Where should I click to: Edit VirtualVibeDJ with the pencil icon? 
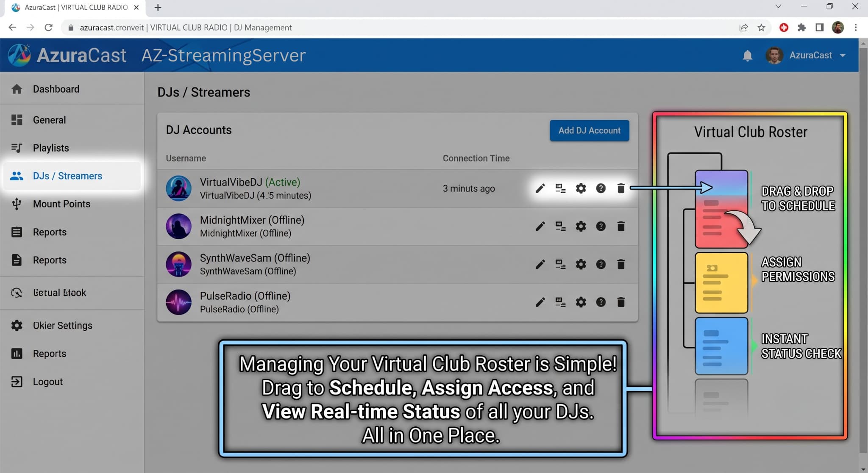click(x=540, y=188)
